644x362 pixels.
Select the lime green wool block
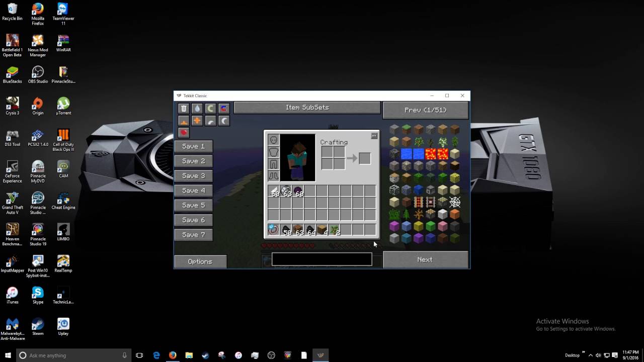click(431, 226)
